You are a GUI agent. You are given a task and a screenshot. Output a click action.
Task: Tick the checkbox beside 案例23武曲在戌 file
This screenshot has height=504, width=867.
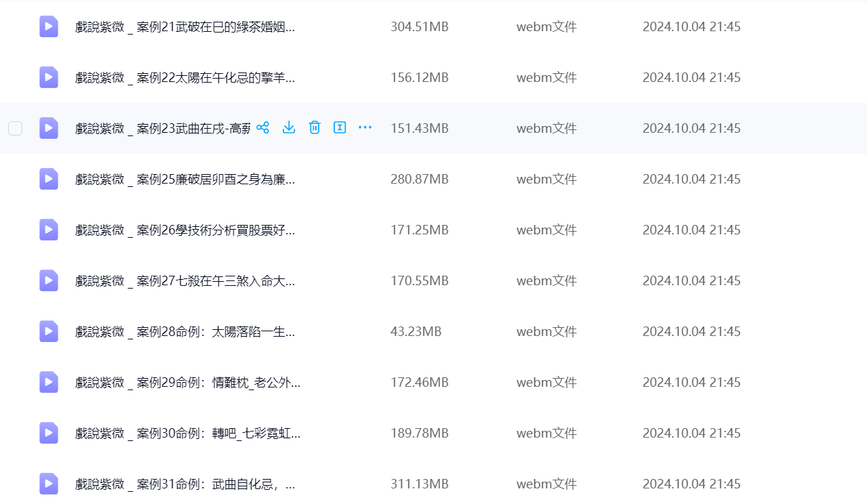(15, 128)
